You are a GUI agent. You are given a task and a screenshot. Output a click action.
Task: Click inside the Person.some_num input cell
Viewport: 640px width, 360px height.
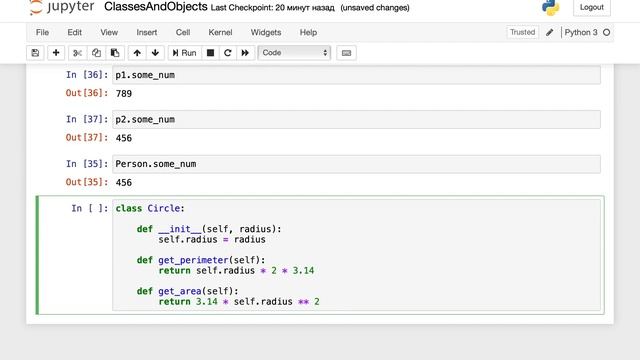coord(356,164)
